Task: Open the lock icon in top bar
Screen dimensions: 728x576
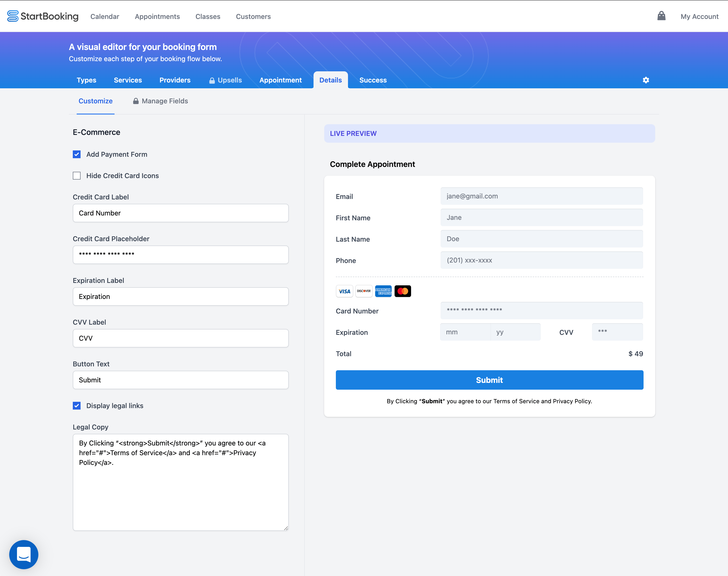Action: tap(661, 16)
